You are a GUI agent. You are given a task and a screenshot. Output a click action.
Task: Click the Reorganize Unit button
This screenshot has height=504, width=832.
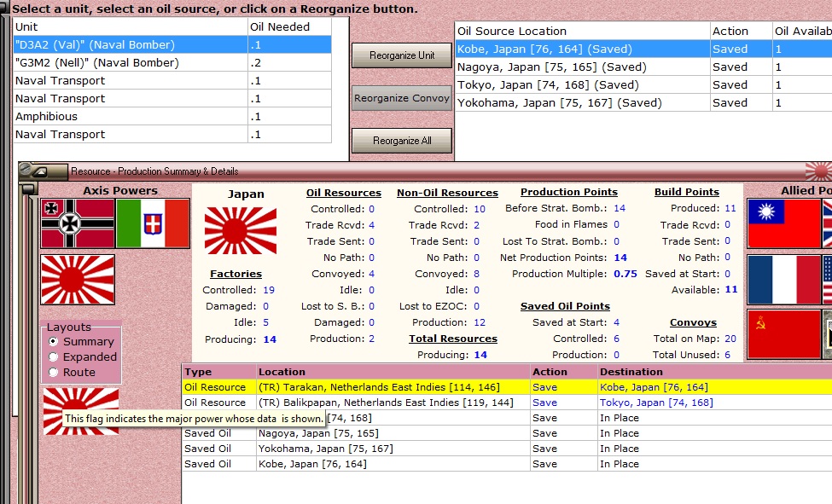click(402, 55)
